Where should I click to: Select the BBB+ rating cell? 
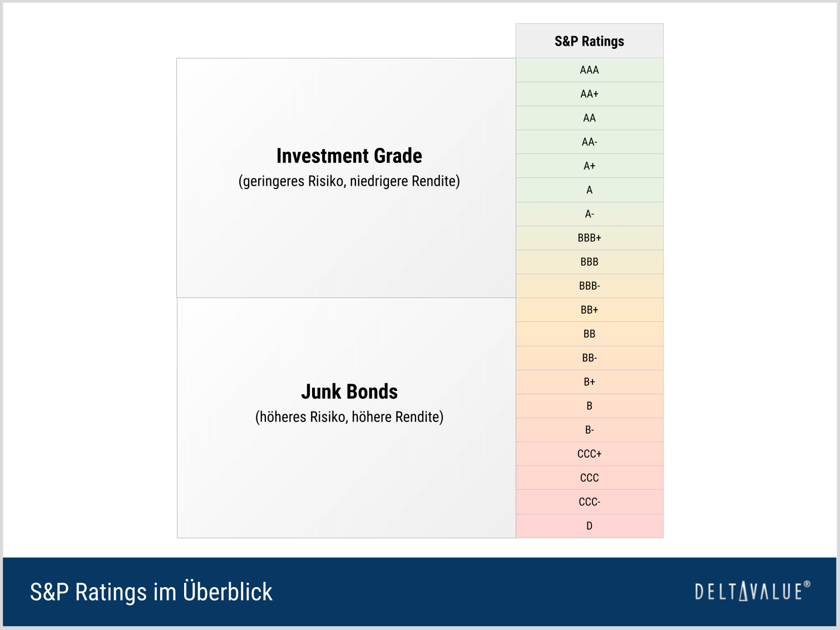tap(590, 238)
